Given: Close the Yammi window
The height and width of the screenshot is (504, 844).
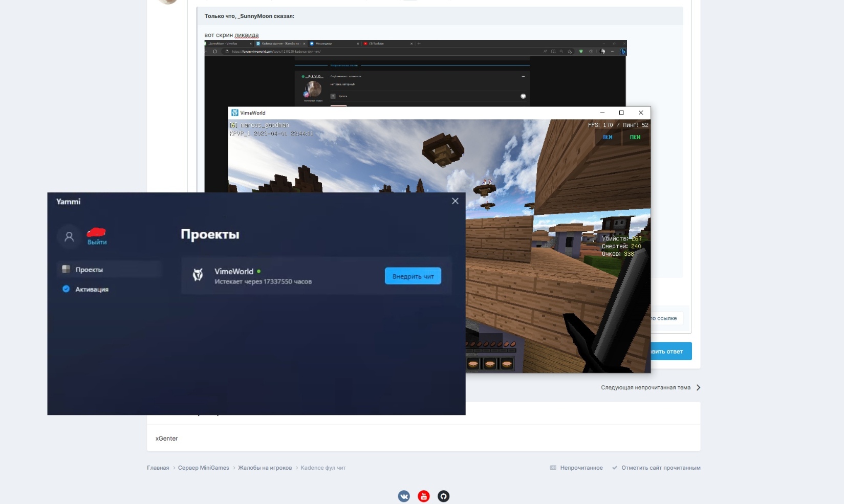Looking at the screenshot, I should pos(455,201).
